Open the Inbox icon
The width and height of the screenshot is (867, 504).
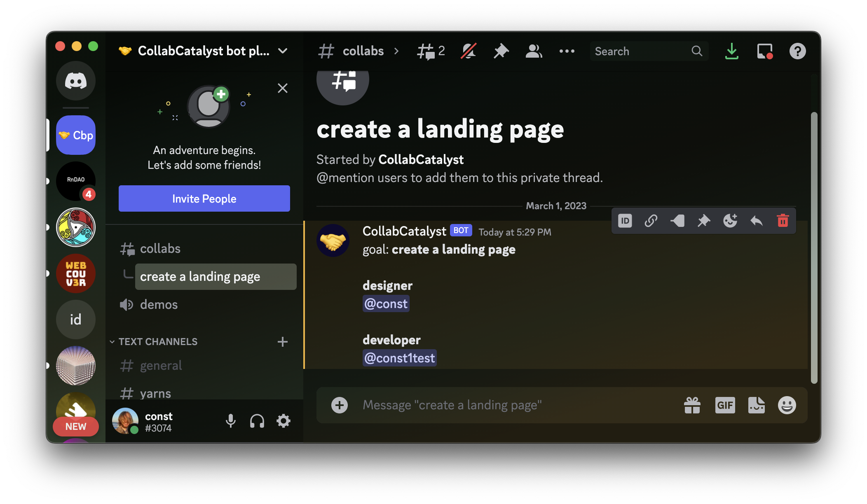(x=765, y=51)
